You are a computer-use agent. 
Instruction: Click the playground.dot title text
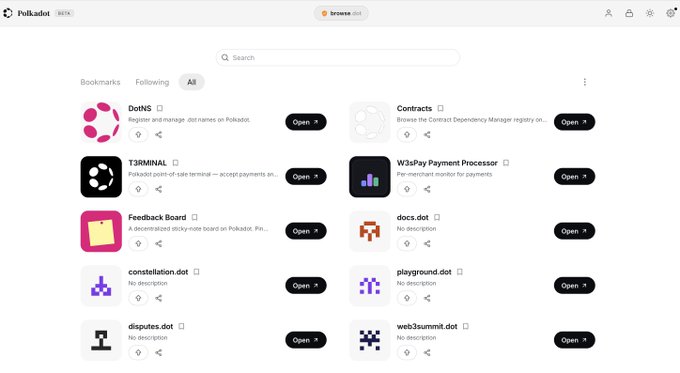pyautogui.click(x=424, y=272)
